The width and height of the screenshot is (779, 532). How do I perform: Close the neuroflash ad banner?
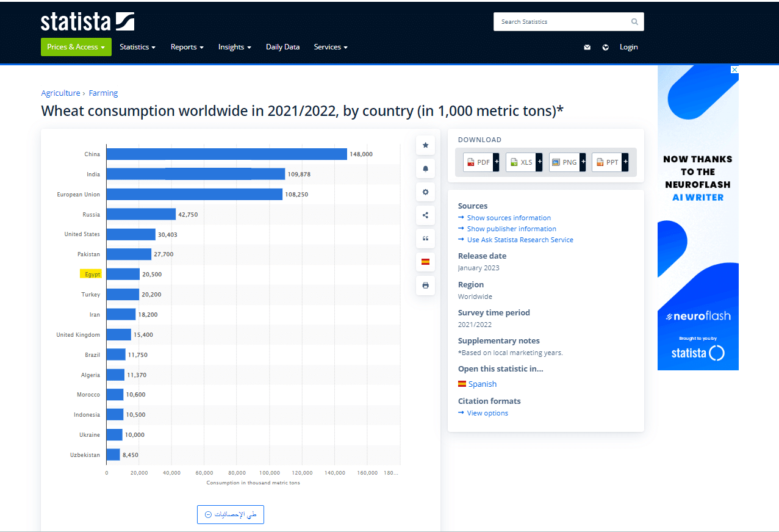(734, 70)
